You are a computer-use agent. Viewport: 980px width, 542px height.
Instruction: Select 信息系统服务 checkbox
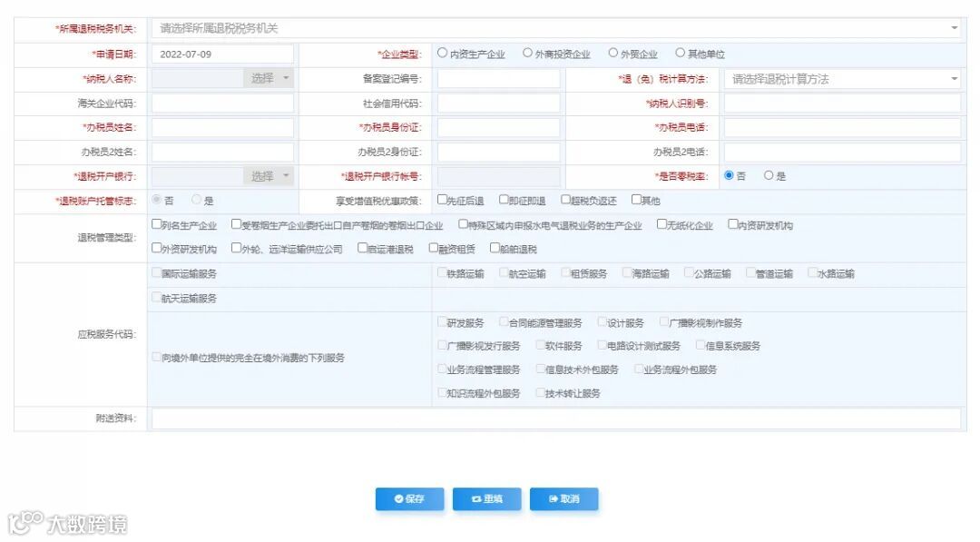701,345
